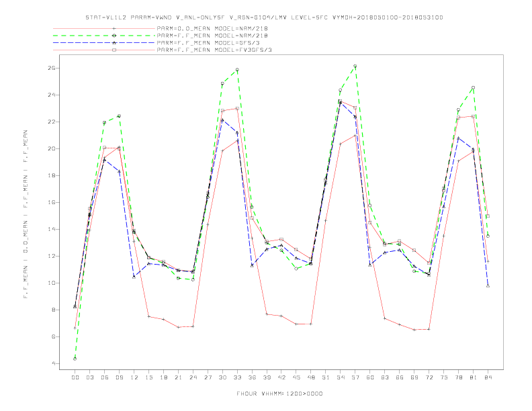Click x-axis tick label 21
The image size is (532, 411).
point(178,377)
